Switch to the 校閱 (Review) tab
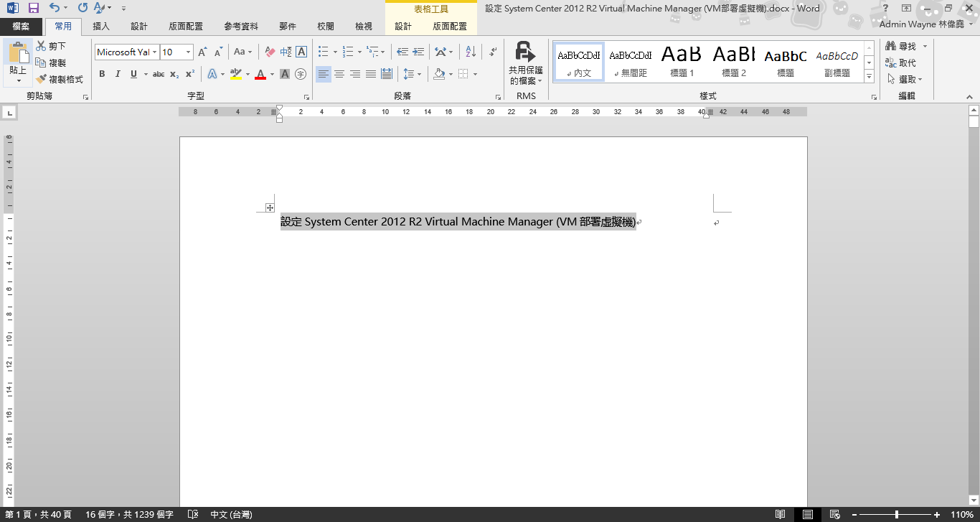Viewport: 980px width, 522px height. point(326,27)
